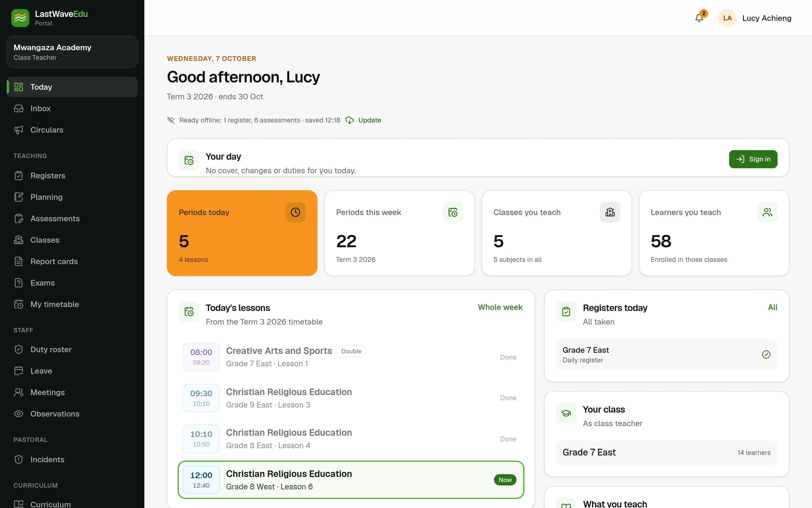Click the Registers today clipboard icon
This screenshot has width=812, height=508.
pyautogui.click(x=566, y=312)
